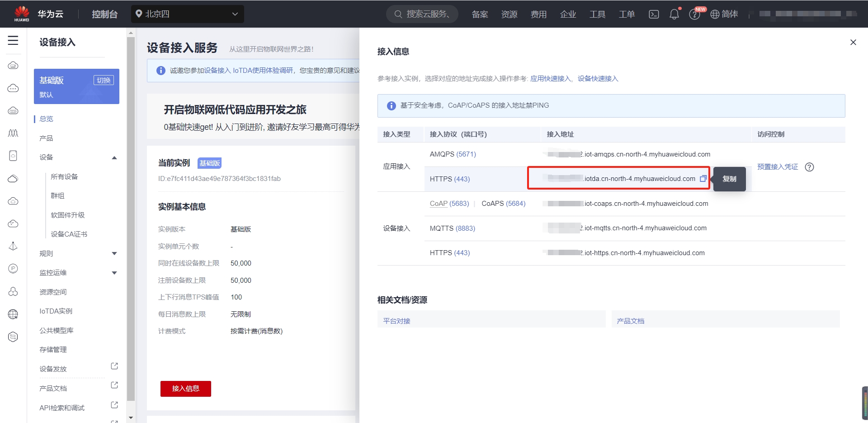The height and width of the screenshot is (423, 868).
Task: Click the device-shaped icon in the sidebar rail
Action: pyautogui.click(x=13, y=156)
